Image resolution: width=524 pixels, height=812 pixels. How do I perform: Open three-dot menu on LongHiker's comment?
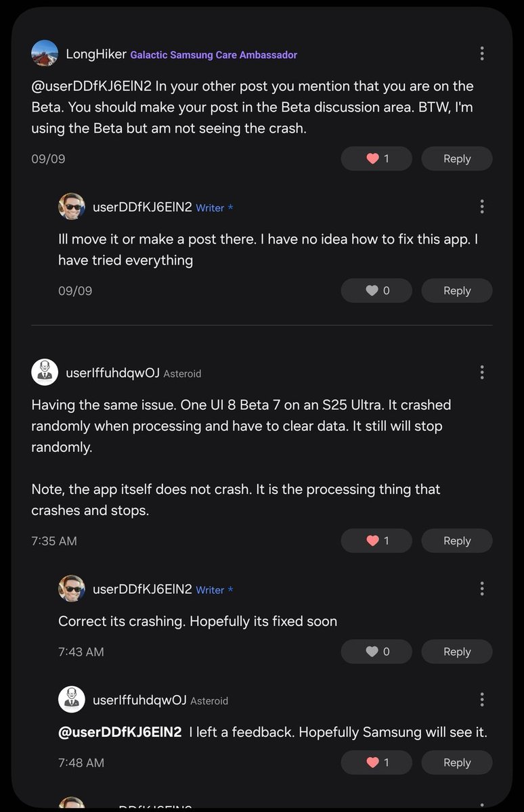tap(481, 53)
